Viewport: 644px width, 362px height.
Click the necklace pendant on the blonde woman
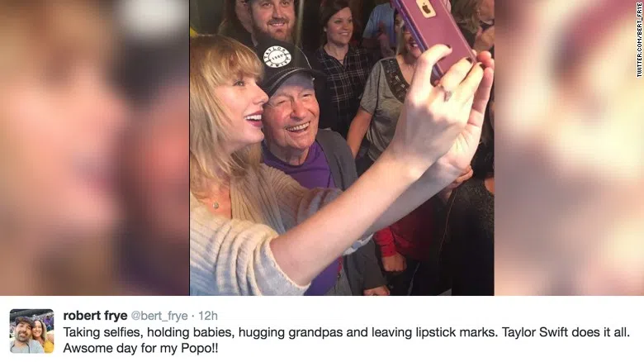click(x=215, y=204)
